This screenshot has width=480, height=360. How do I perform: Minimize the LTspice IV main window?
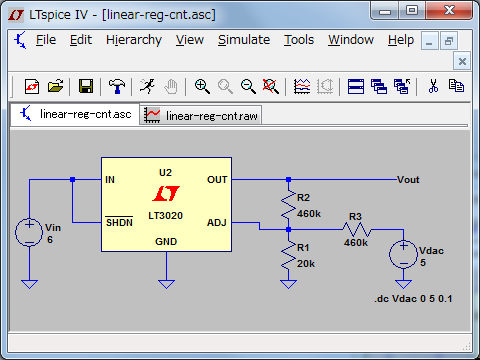coord(385,11)
